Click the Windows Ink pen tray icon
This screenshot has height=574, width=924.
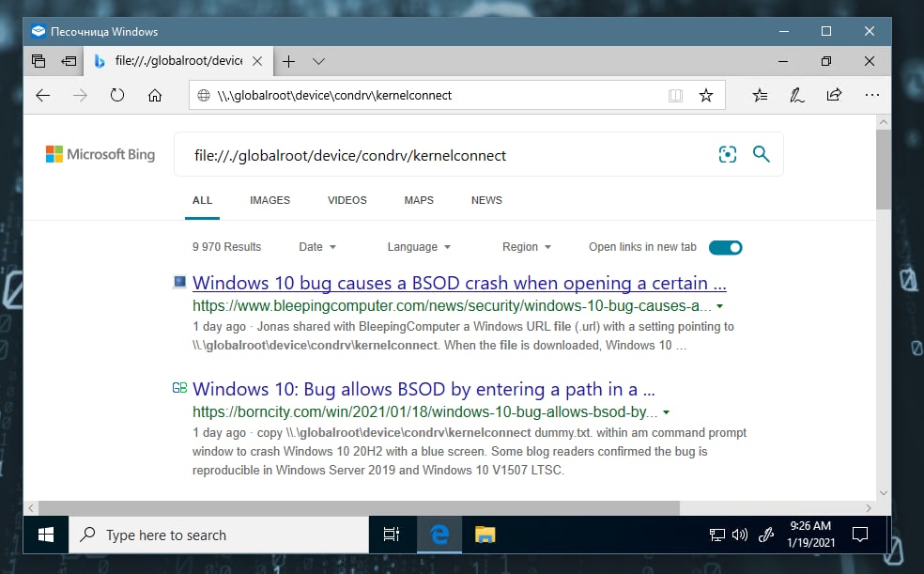766,535
